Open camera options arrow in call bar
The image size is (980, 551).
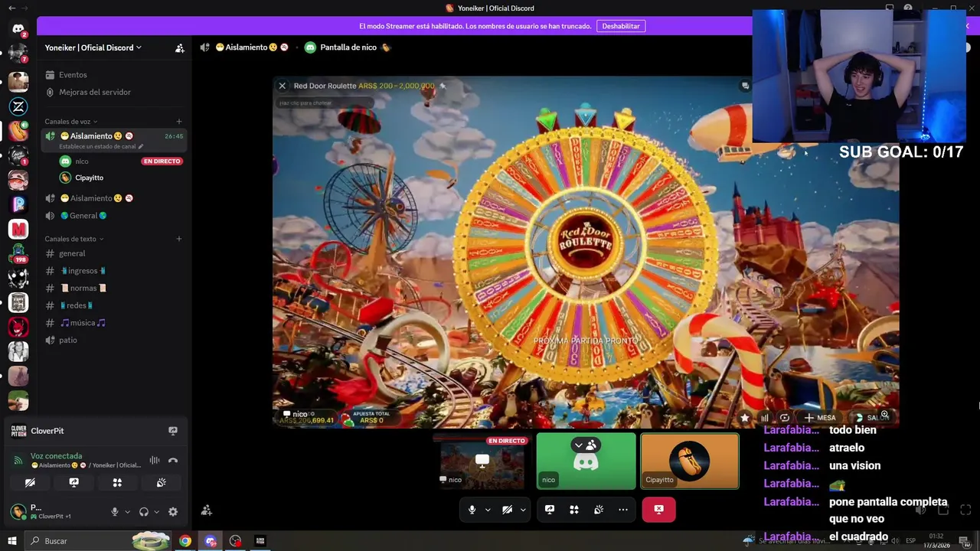[x=523, y=510]
